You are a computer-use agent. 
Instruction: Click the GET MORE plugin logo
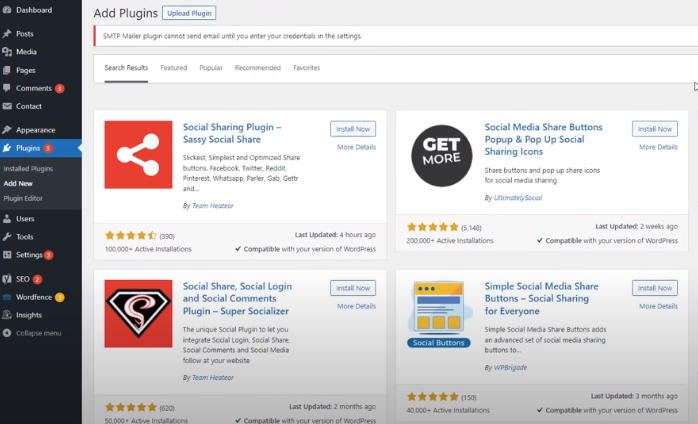(x=441, y=155)
